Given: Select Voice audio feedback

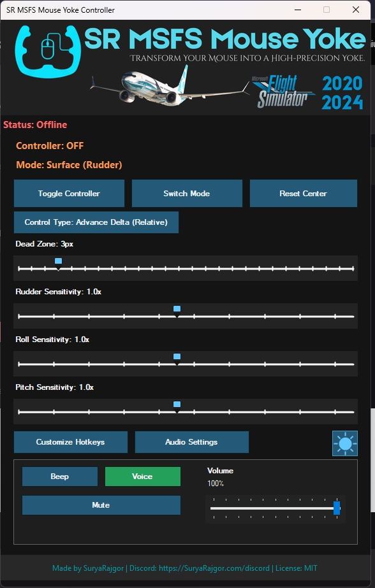Looking at the screenshot, I should point(143,477).
